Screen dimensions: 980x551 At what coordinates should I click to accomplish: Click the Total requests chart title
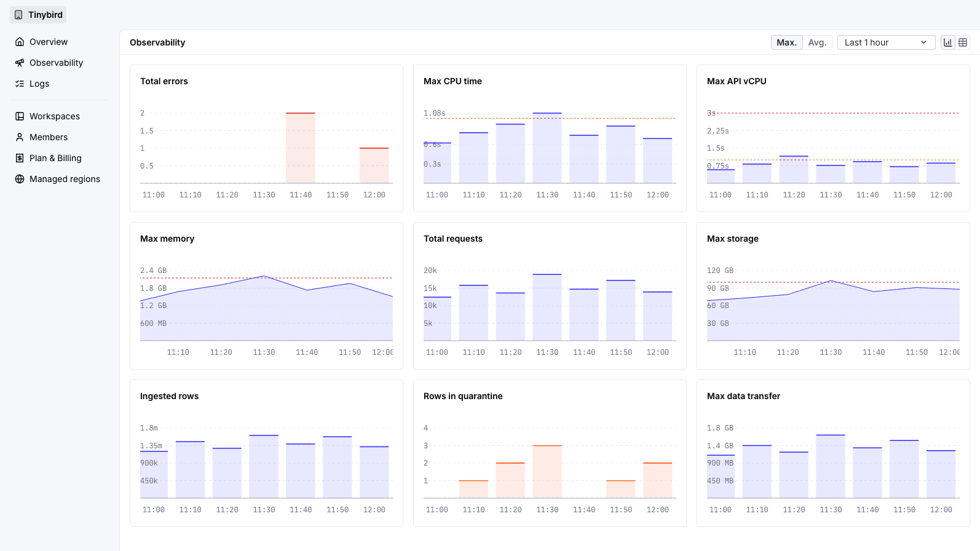453,239
